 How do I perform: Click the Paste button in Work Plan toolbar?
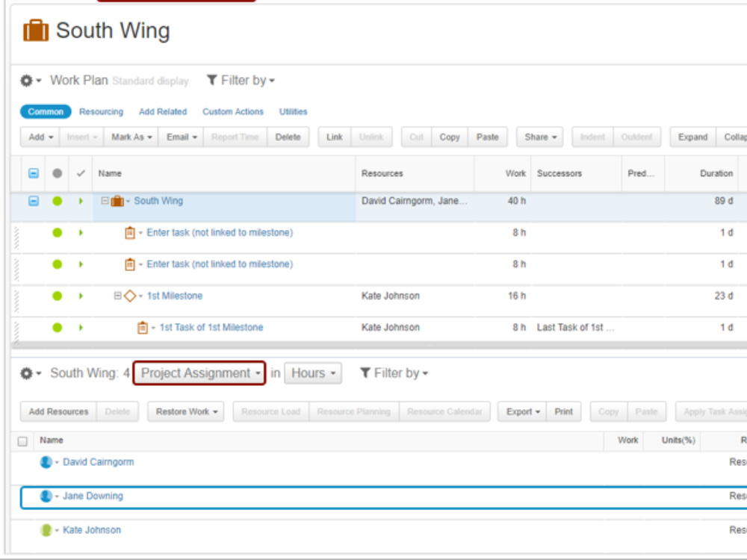pyautogui.click(x=487, y=137)
